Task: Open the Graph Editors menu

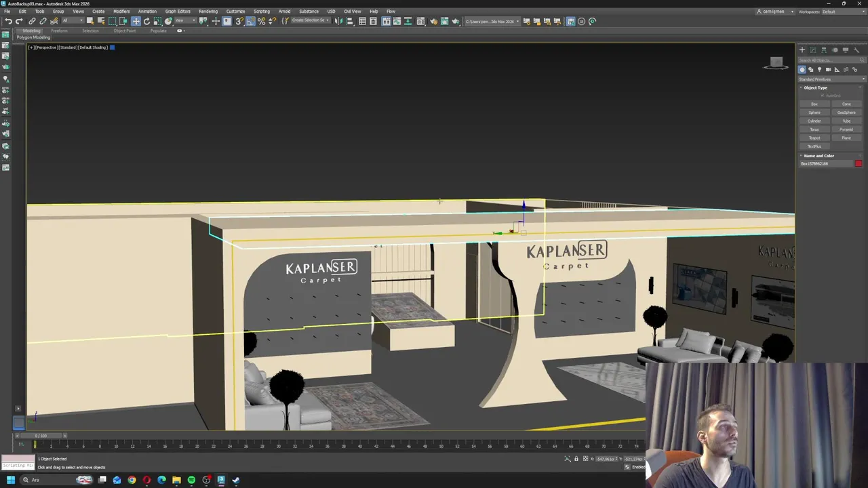Action: [178, 12]
